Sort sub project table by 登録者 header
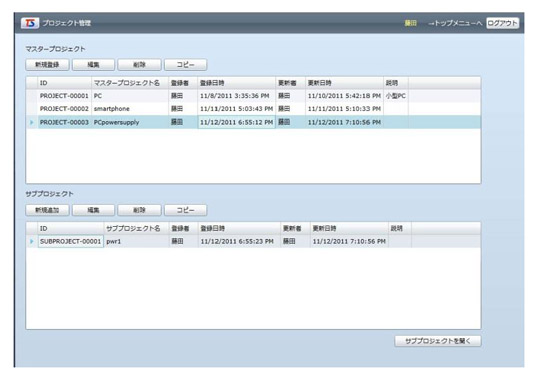Viewport: 540px width, 381px height. 184,228
